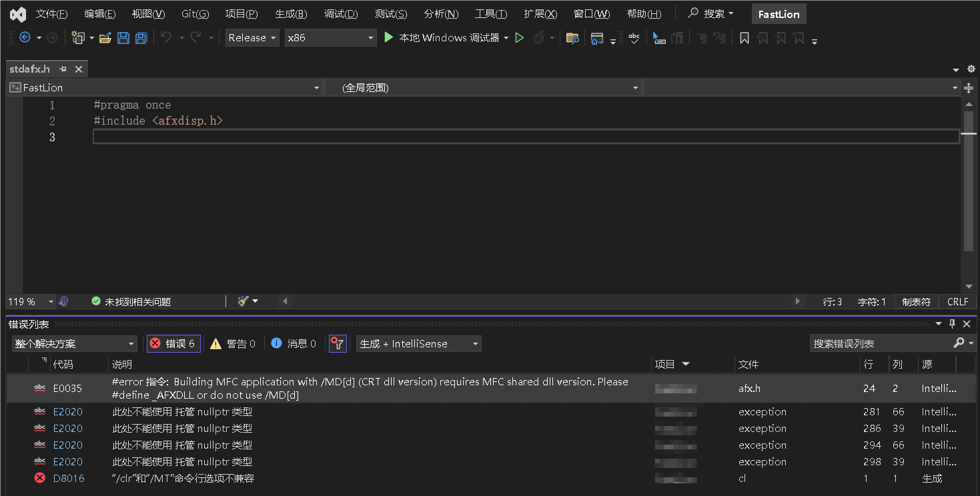Image resolution: width=980 pixels, height=496 pixels.
Task: Open the FastLion project scope dropdown
Action: tap(165, 87)
